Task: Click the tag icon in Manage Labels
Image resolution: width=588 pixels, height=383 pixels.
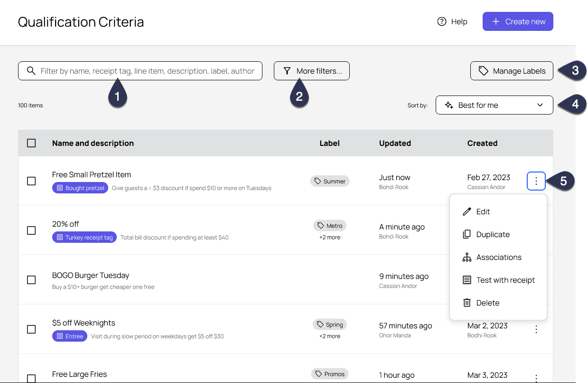Action: coord(483,71)
